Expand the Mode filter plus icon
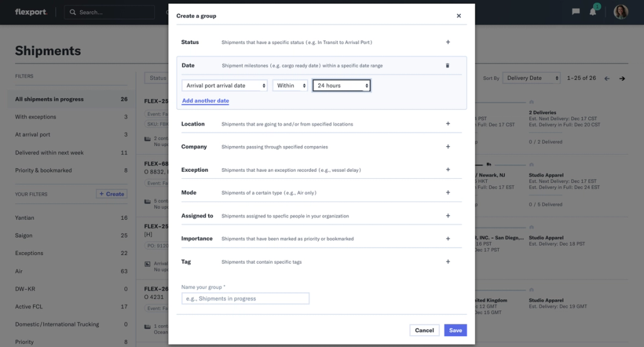The image size is (644, 347). pyautogui.click(x=448, y=193)
